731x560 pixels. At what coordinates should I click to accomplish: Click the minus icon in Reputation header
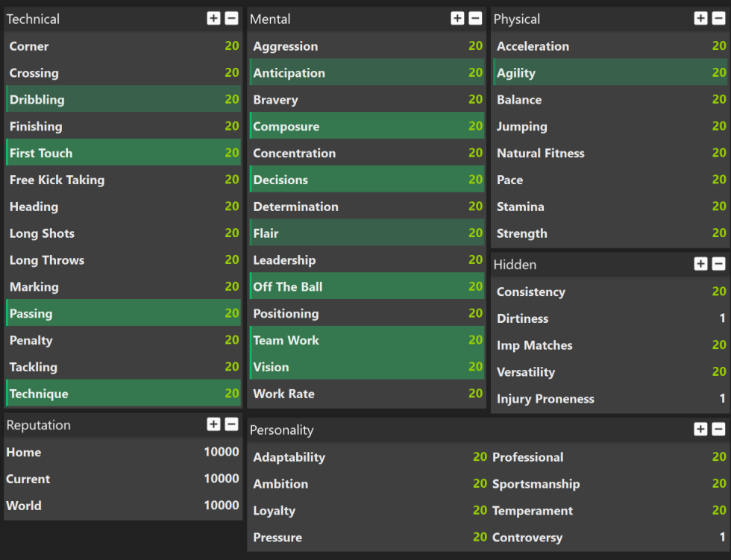click(231, 424)
